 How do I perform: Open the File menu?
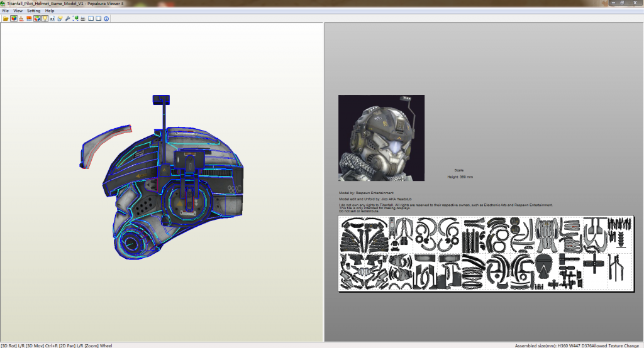click(x=5, y=11)
